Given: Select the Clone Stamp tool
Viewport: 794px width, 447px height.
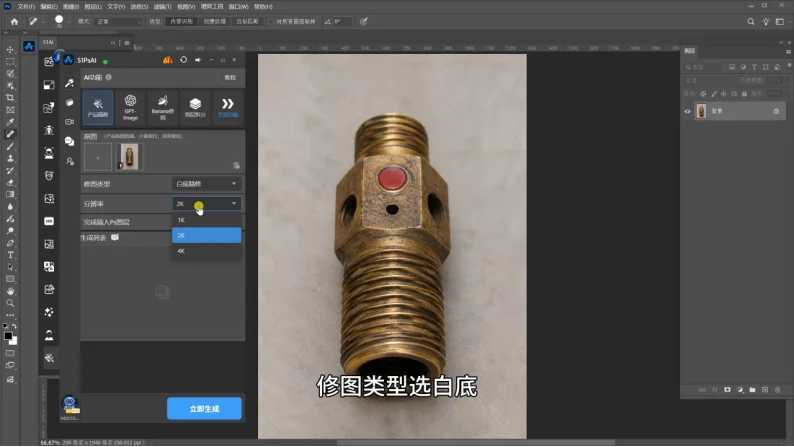Looking at the screenshot, I should pyautogui.click(x=10, y=158).
